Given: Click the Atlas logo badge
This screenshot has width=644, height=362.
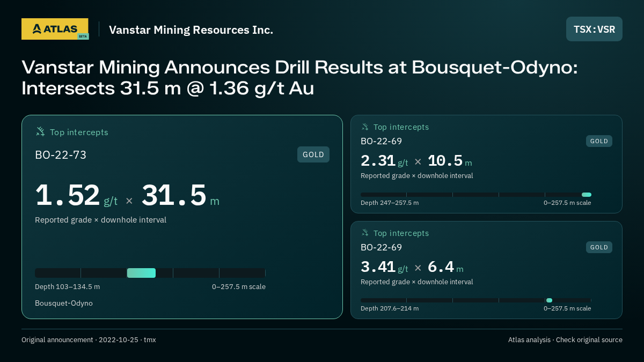Looking at the screenshot, I should (x=55, y=29).
